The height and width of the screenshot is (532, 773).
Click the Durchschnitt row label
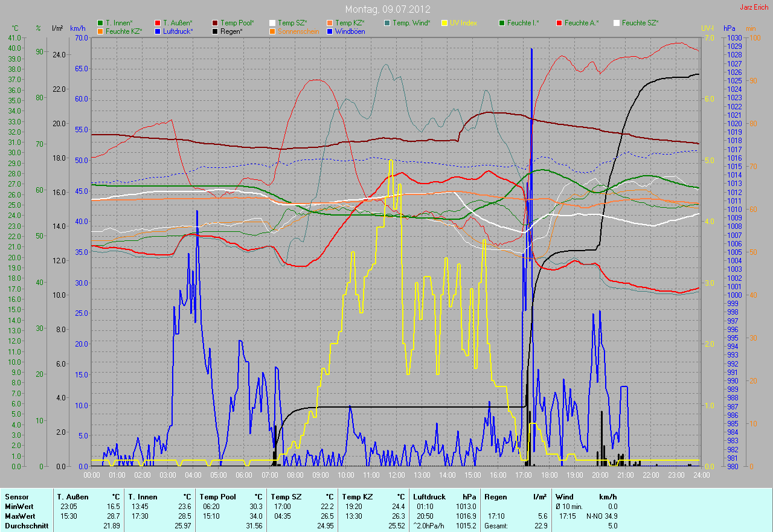[27, 526]
